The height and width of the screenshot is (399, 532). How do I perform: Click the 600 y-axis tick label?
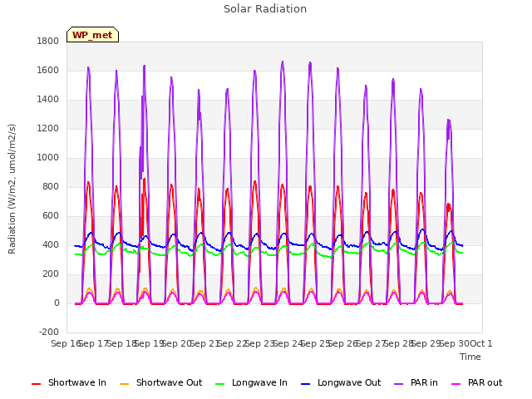[x=51, y=216]
